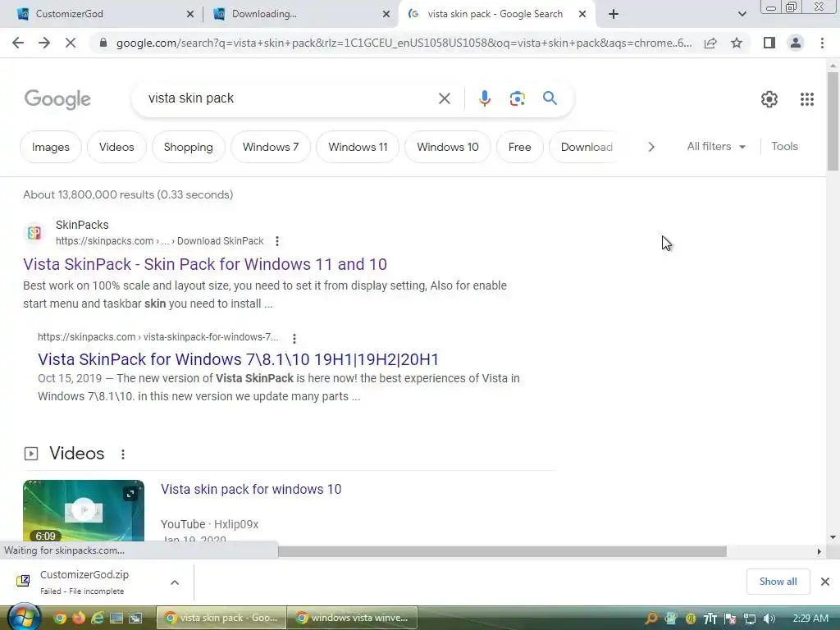Screen dimensions: 840x630
Task: Open the network icon in system tray
Action: click(x=750, y=619)
